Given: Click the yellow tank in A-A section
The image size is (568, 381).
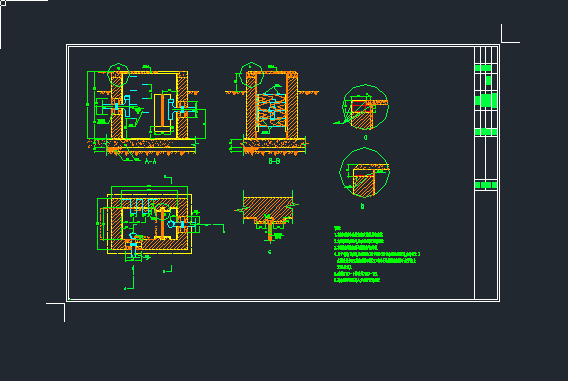Looking at the screenshot, I should tap(162, 112).
